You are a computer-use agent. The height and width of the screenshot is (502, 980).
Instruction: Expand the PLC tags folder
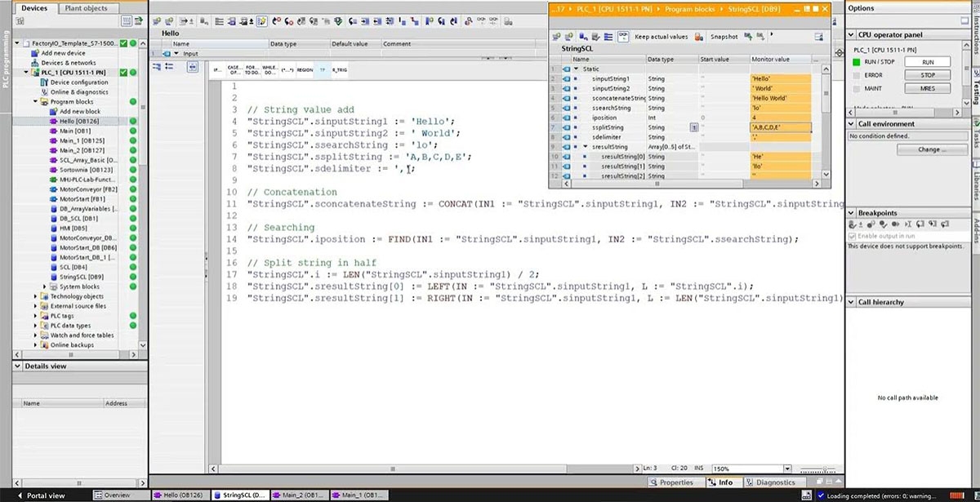pos(34,316)
